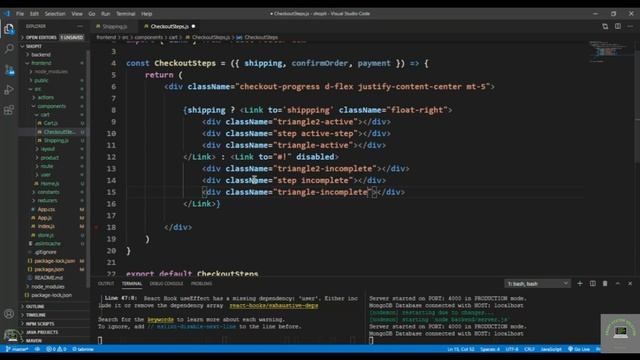
Task: Split the editor to the right
Action: tap(618, 27)
